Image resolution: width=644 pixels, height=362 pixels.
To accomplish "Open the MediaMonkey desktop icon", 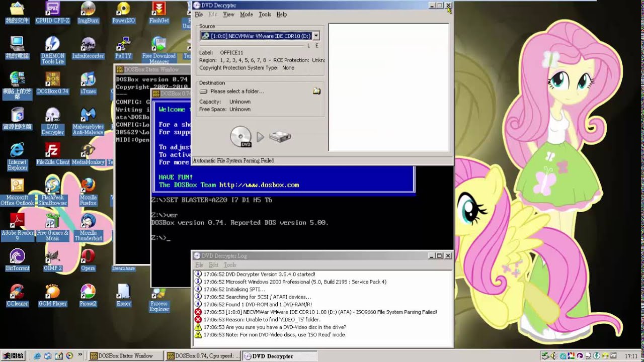I will 88,154.
